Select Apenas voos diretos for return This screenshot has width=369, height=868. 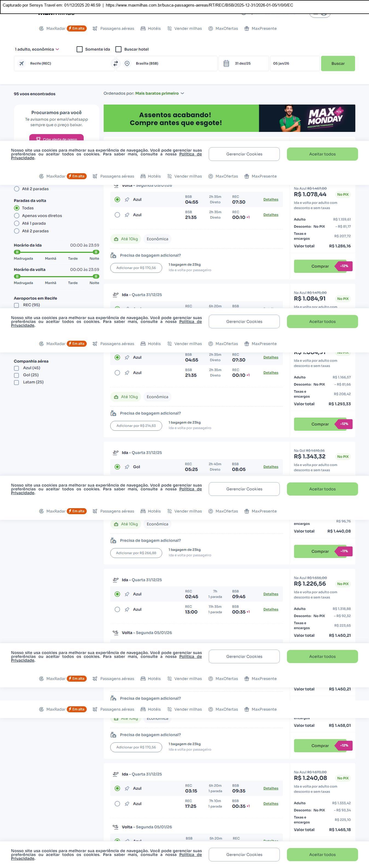tap(16, 216)
